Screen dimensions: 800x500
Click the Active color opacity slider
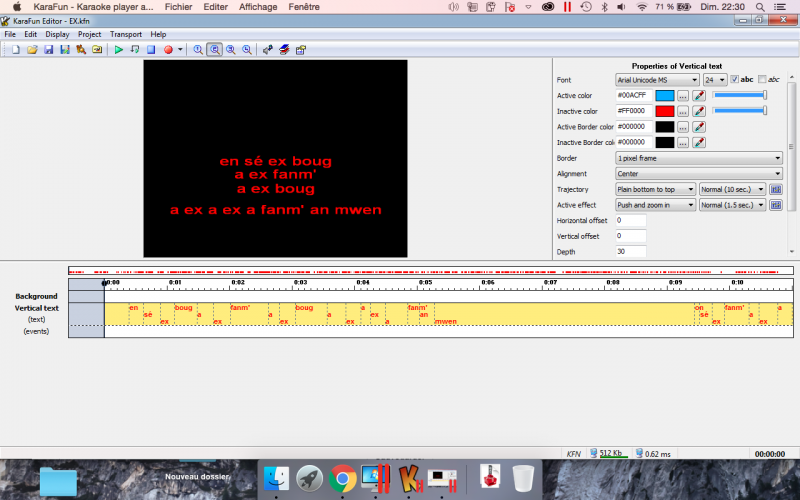[740, 95]
